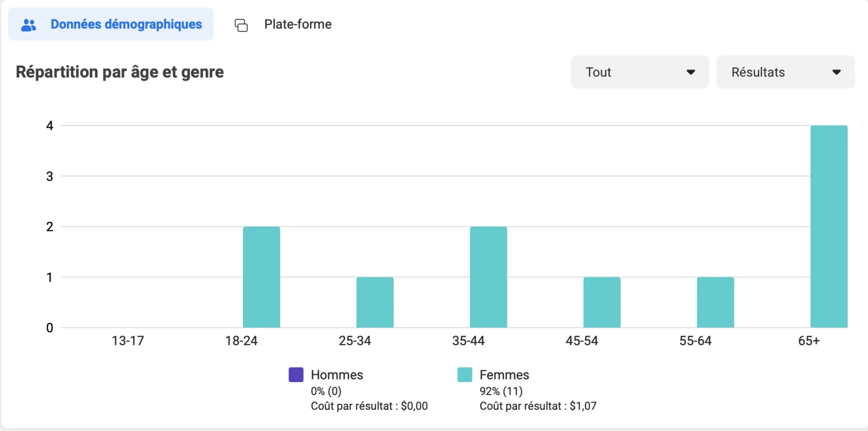The width and height of the screenshot is (868, 431).
Task: Expand the Résultats metric dropdown
Action: click(784, 72)
